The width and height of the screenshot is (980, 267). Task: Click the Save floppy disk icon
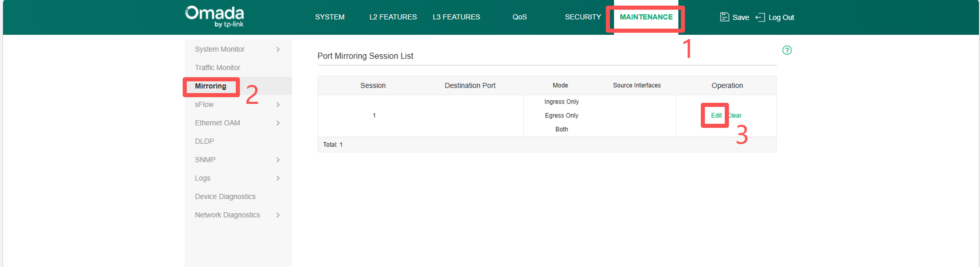[724, 17]
